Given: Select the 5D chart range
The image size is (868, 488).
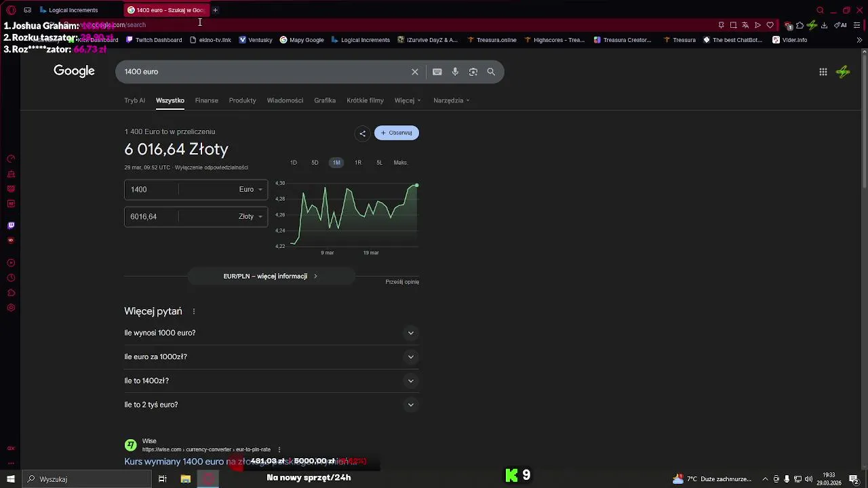Looking at the screenshot, I should point(315,163).
